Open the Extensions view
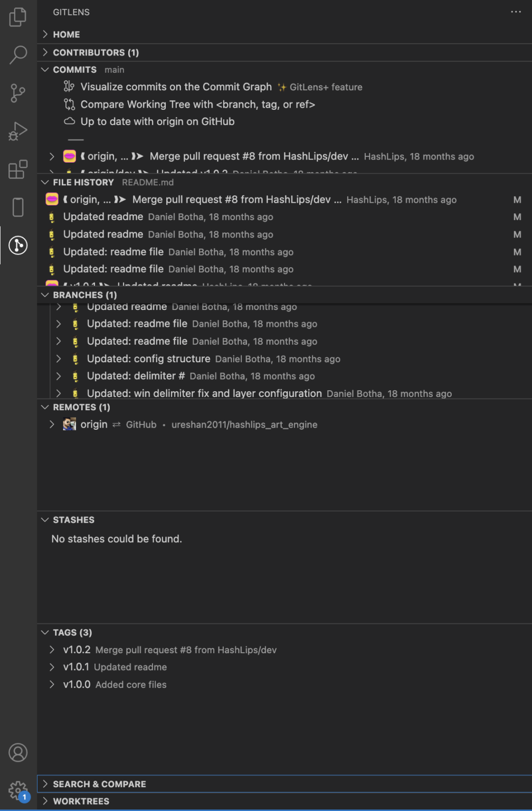 click(x=18, y=169)
